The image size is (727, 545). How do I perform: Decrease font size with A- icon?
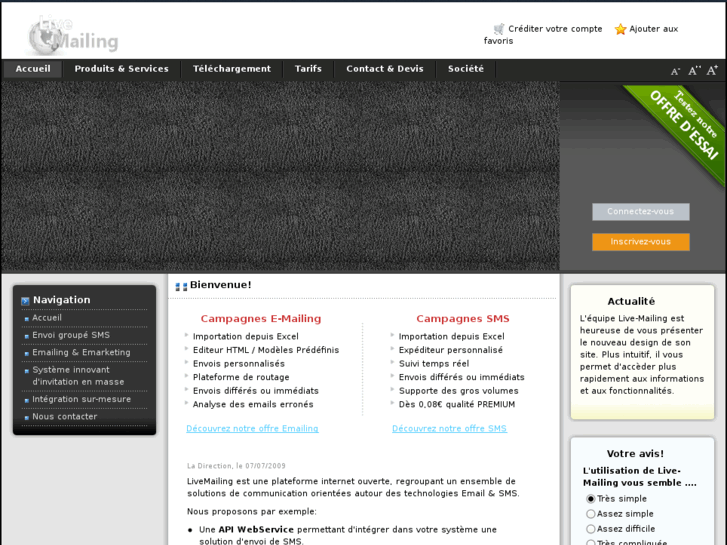pos(675,71)
